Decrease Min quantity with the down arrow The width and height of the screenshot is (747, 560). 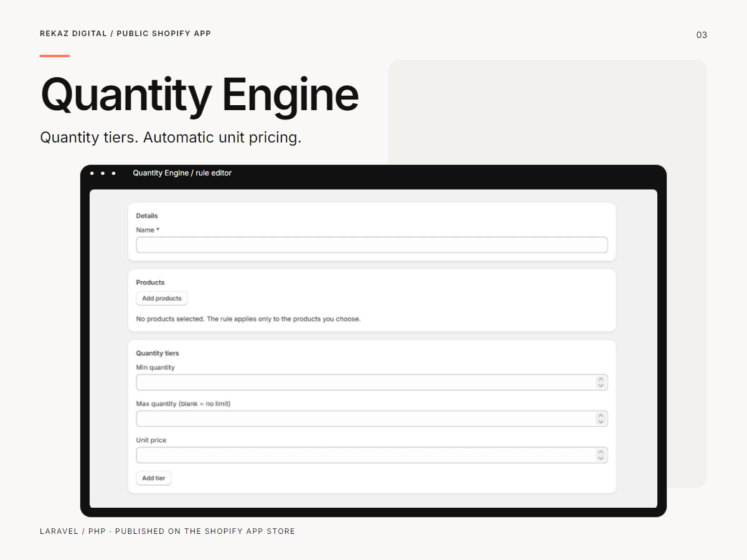point(601,386)
